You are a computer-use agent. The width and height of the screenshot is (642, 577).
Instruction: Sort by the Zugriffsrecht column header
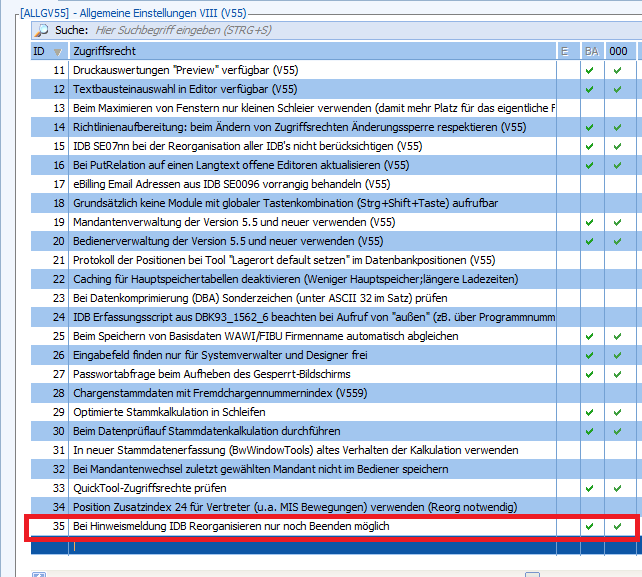pyautogui.click(x=300, y=51)
